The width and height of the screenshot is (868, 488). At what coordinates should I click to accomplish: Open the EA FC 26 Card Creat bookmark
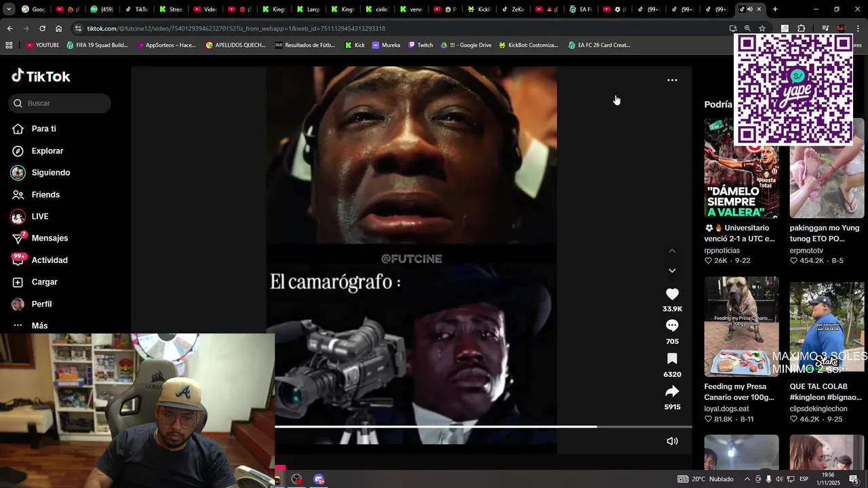[x=599, y=45]
